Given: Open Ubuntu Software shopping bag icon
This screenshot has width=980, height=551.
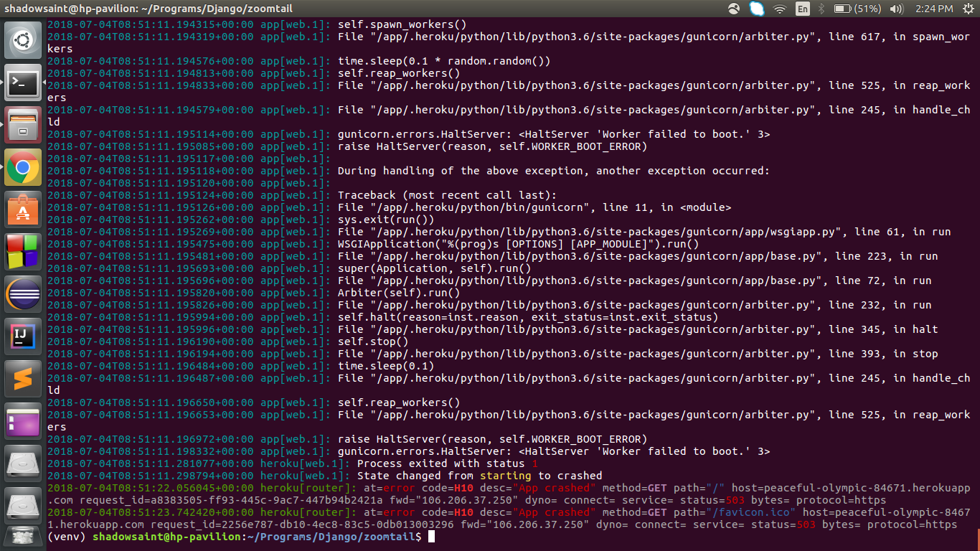Looking at the screenshot, I should coord(23,209).
